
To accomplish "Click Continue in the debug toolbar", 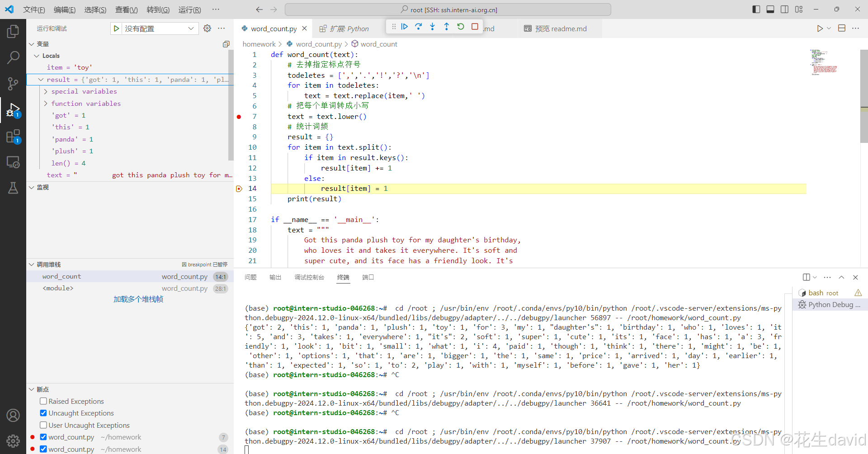I will point(405,27).
